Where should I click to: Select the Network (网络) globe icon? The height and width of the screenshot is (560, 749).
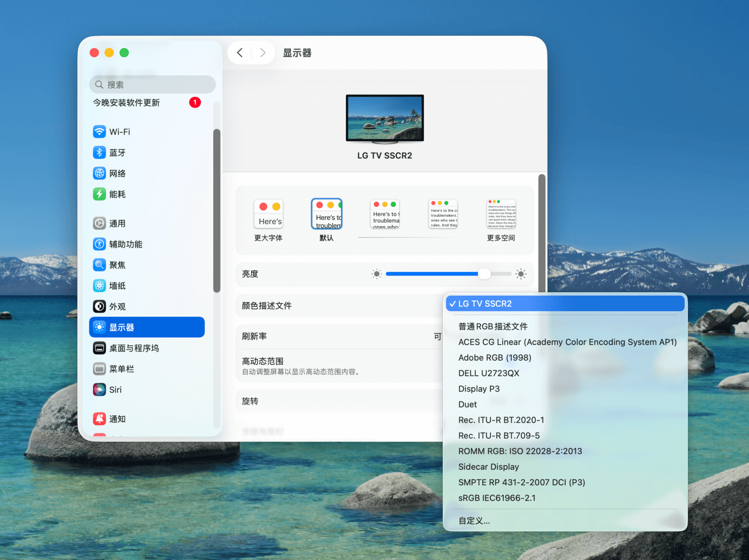pyautogui.click(x=99, y=174)
